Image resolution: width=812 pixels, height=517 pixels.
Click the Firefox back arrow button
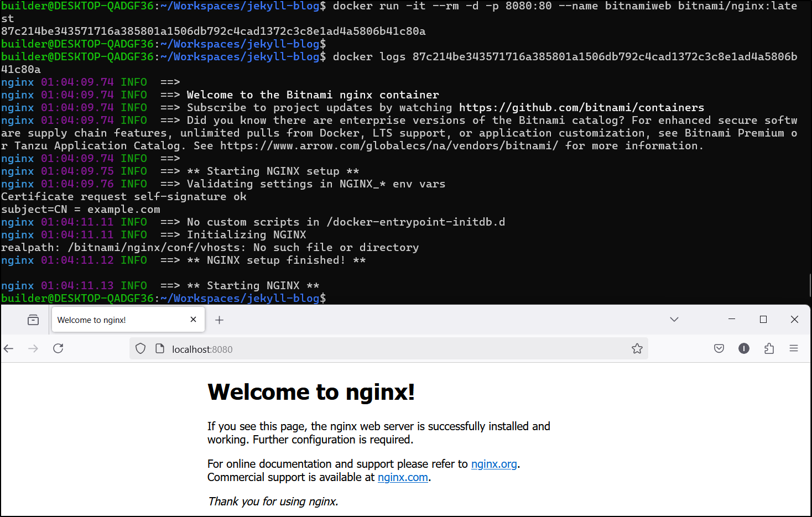(8, 348)
